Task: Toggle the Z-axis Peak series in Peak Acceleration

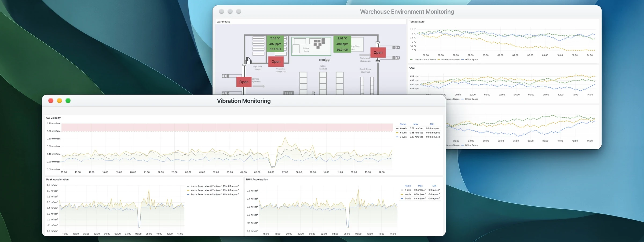Action: point(197,195)
